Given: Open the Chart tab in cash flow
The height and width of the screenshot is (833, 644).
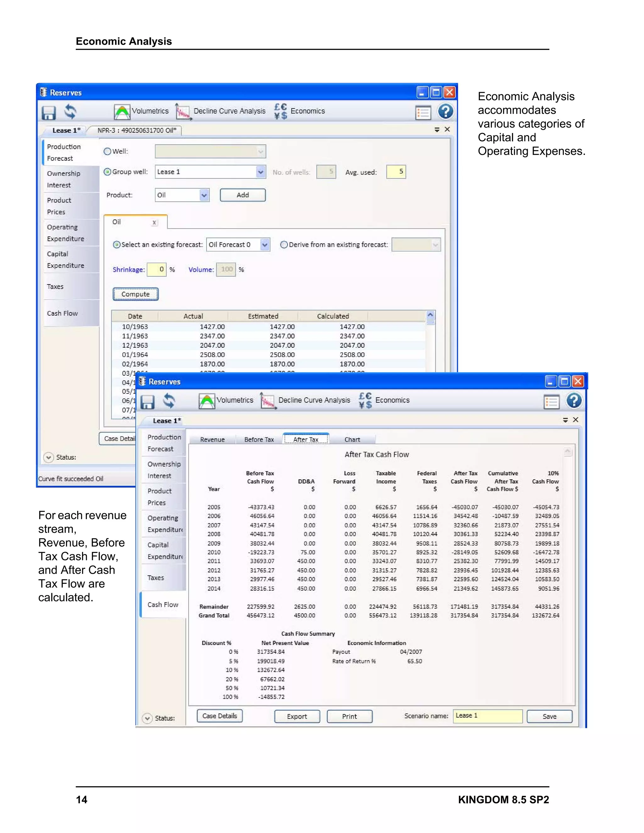Looking at the screenshot, I should pyautogui.click(x=352, y=439).
